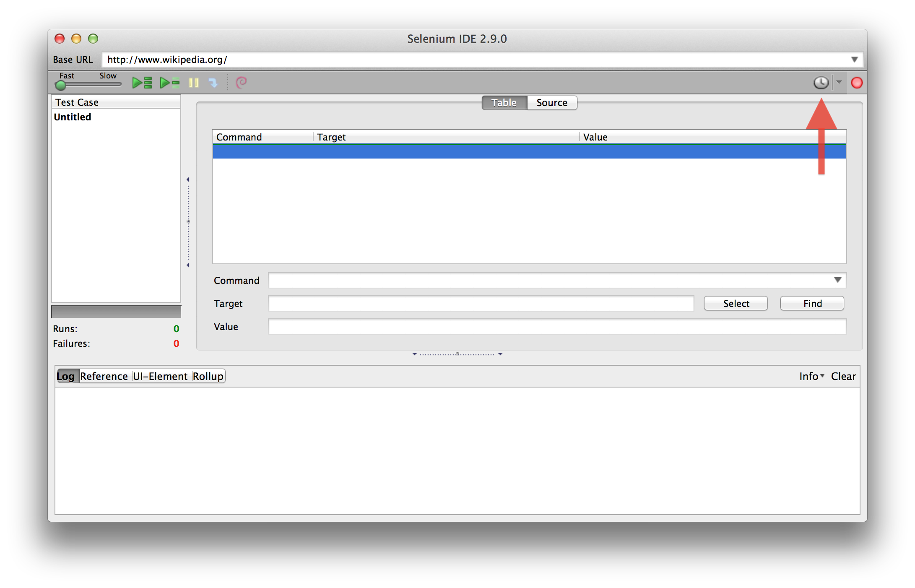Click the Pause/Resume icon
Viewport: 915px width, 588px height.
[194, 83]
